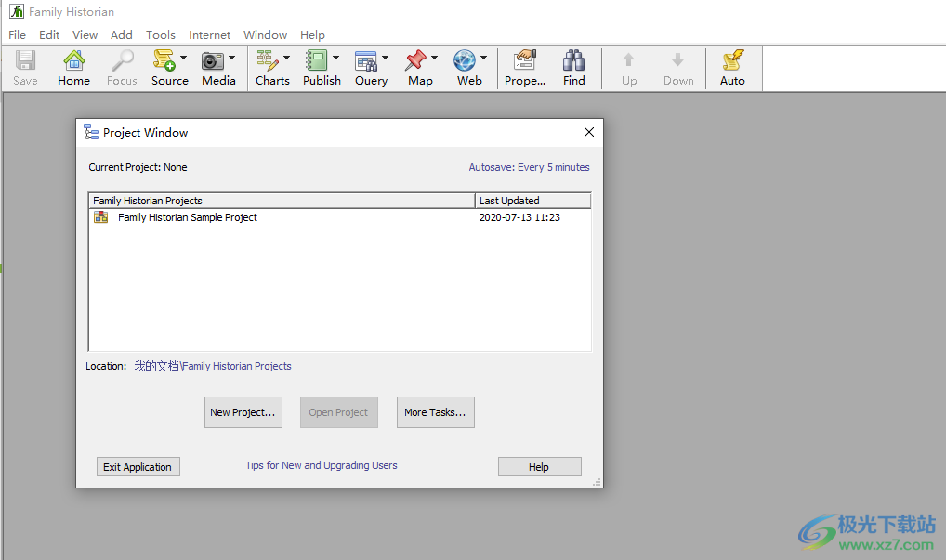
Task: Click the Focus magnifier icon
Action: tap(122, 61)
